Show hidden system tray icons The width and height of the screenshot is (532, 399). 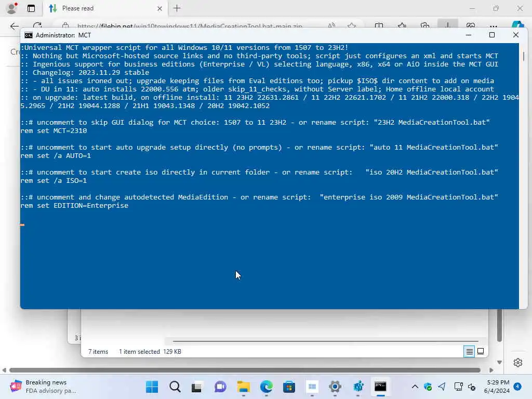(415, 387)
